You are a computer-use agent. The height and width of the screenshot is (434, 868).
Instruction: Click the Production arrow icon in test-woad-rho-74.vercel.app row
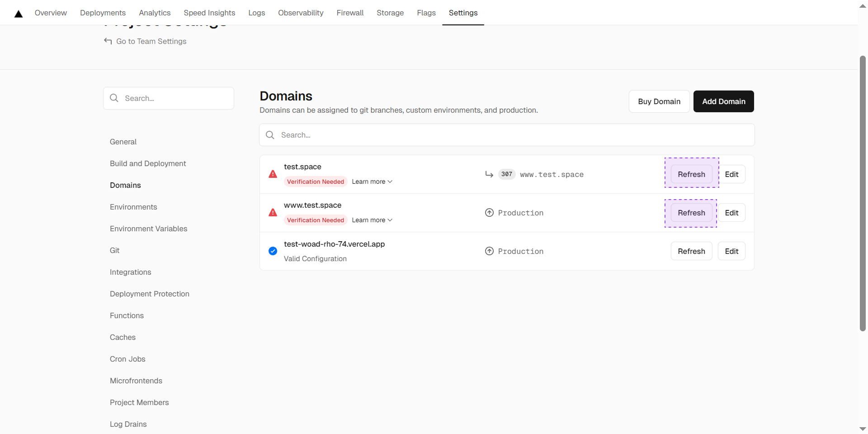coord(489,251)
